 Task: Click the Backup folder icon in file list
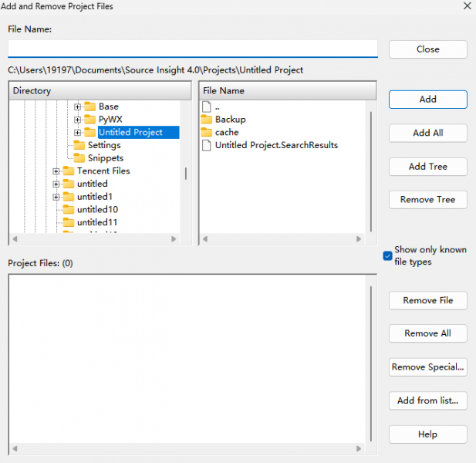[207, 120]
